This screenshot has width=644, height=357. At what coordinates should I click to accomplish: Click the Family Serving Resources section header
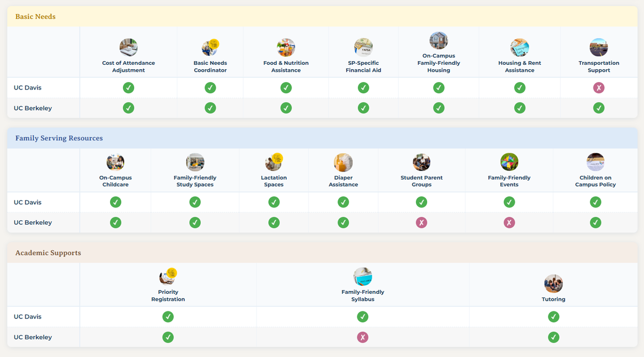(x=322, y=138)
